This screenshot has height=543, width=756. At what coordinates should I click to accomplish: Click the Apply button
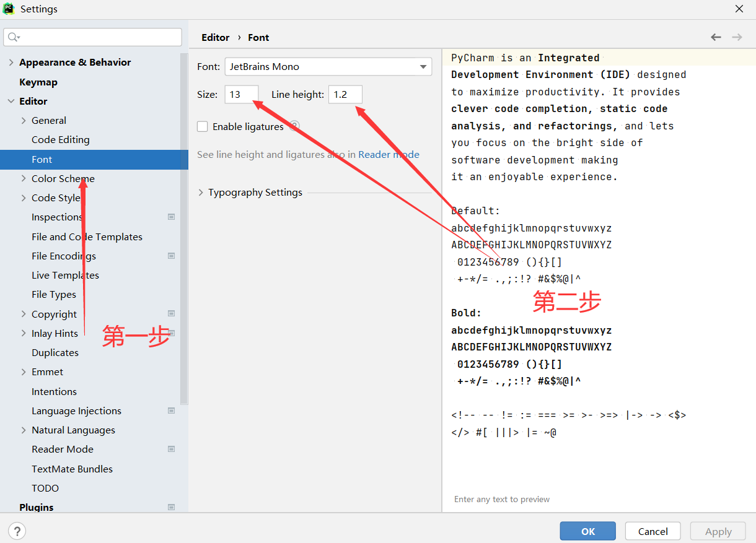pos(718,531)
